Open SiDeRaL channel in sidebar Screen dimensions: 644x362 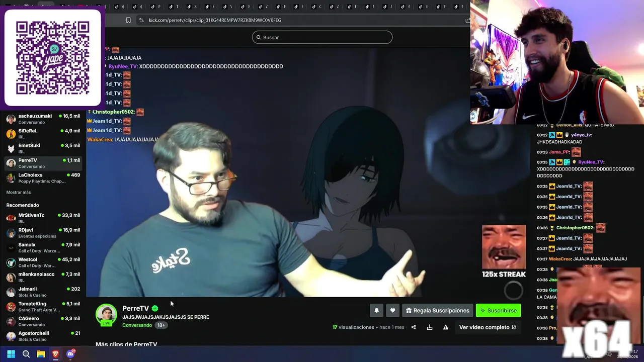tap(43, 133)
